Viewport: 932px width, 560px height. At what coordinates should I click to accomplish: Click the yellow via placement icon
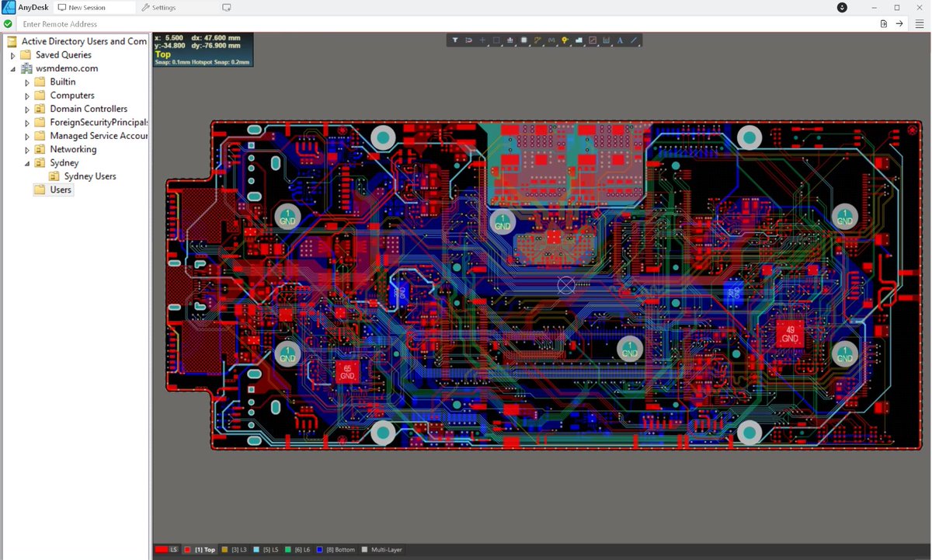(565, 40)
